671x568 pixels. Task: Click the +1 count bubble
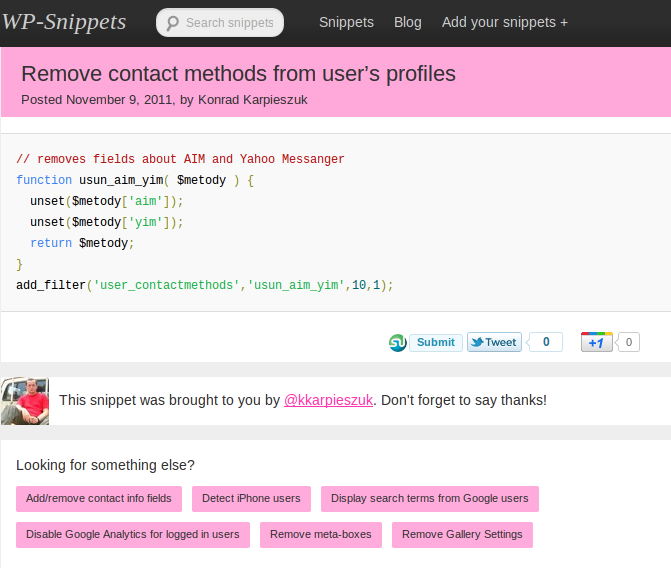629,342
